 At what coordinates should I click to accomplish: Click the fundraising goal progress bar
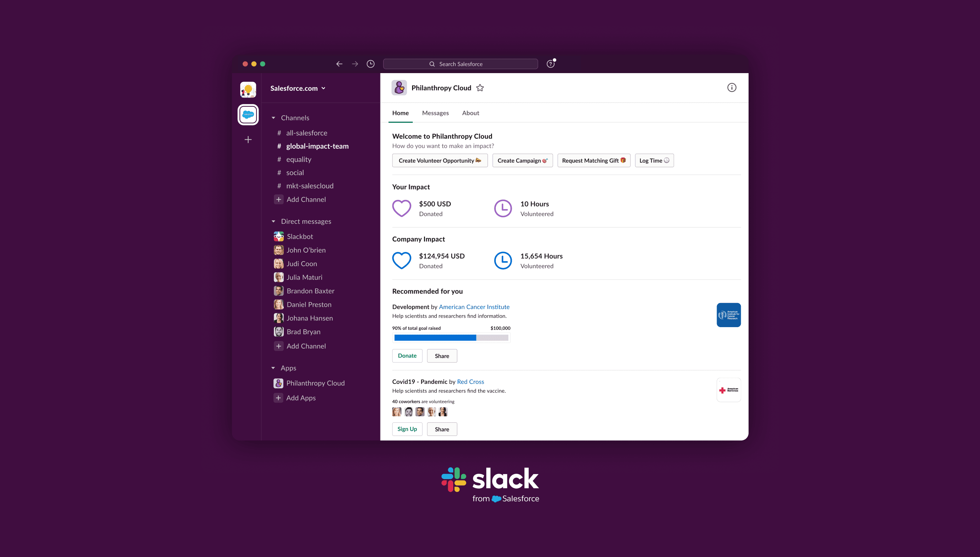(x=451, y=338)
